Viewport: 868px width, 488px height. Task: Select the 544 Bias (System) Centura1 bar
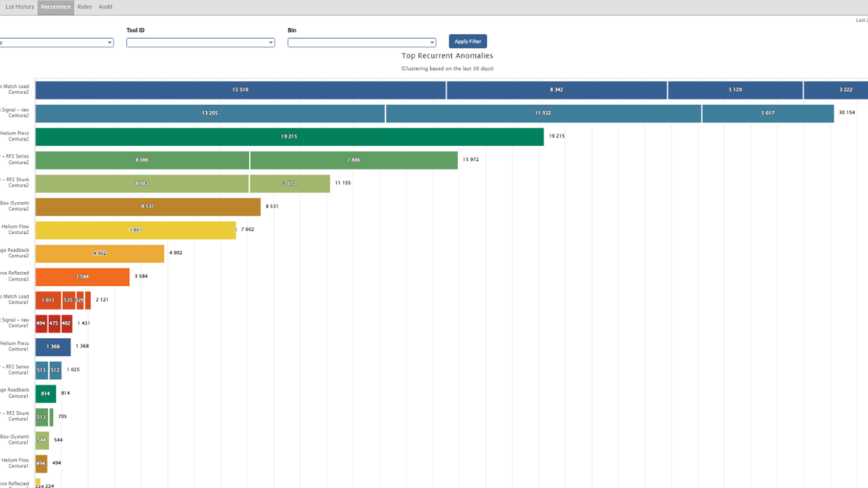(x=42, y=441)
